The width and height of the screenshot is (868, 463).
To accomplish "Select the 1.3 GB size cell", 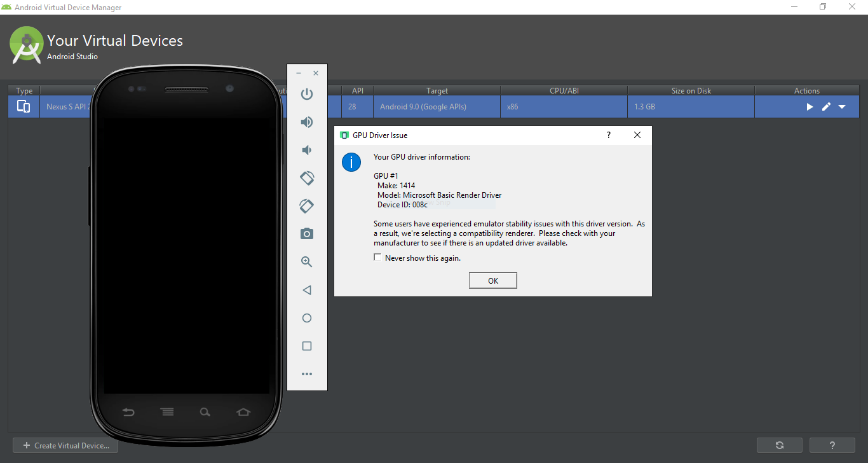I will pyautogui.click(x=691, y=107).
